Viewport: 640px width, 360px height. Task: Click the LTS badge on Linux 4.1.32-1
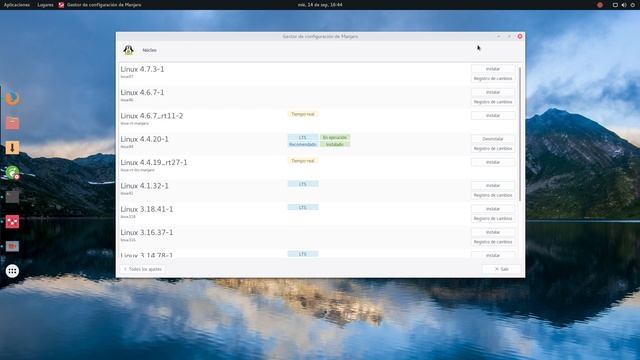click(303, 184)
